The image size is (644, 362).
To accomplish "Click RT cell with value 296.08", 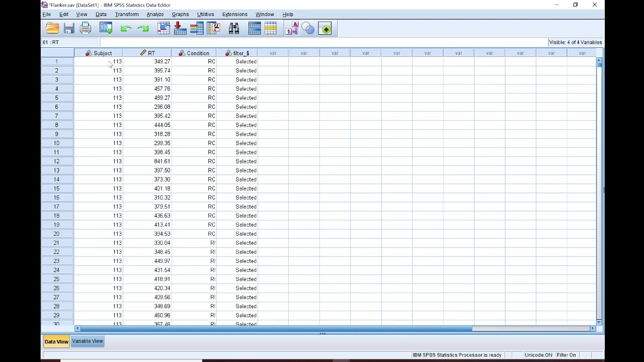I will [x=147, y=107].
